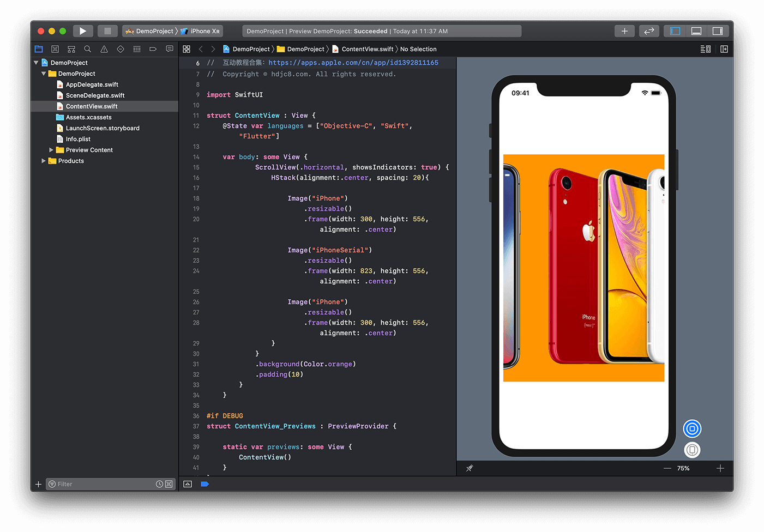Stop the running build

107,31
